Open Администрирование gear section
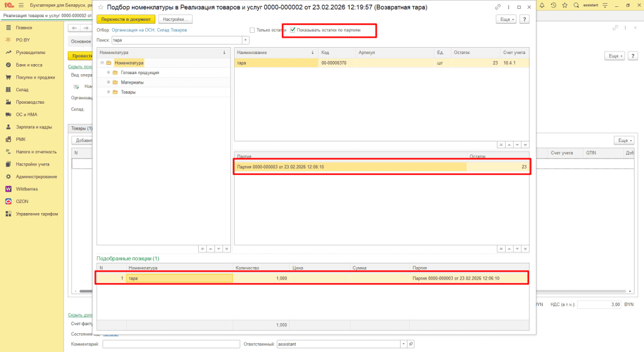 (36, 177)
